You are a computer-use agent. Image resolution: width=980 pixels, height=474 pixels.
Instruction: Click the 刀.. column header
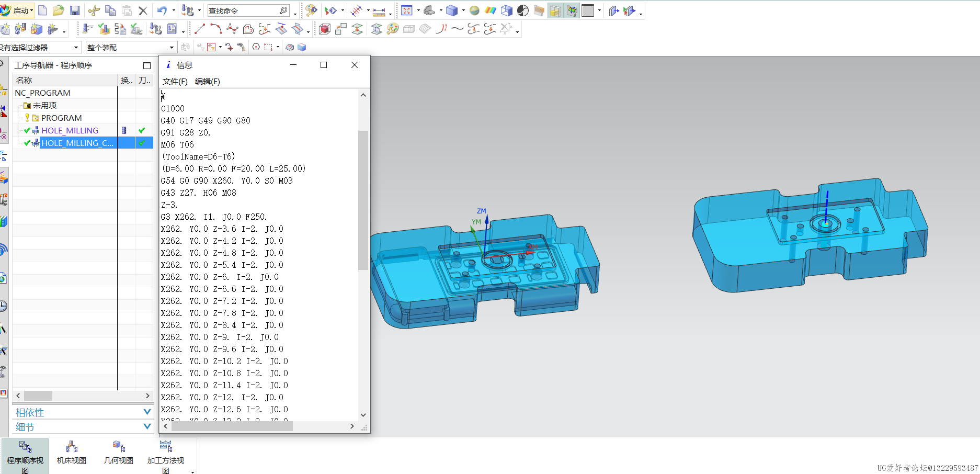click(x=145, y=80)
